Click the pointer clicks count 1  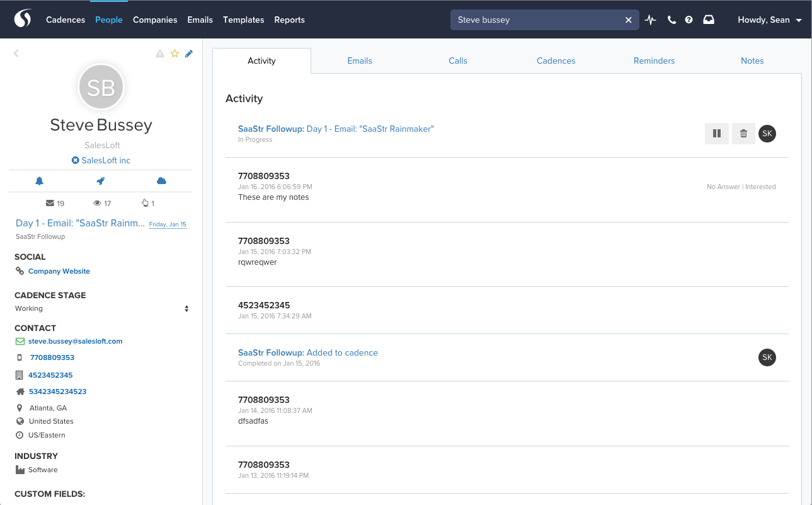(148, 203)
